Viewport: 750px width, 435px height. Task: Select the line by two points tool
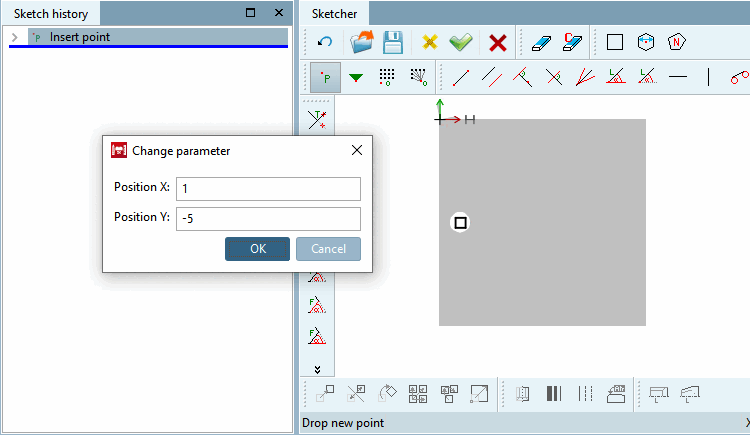461,77
